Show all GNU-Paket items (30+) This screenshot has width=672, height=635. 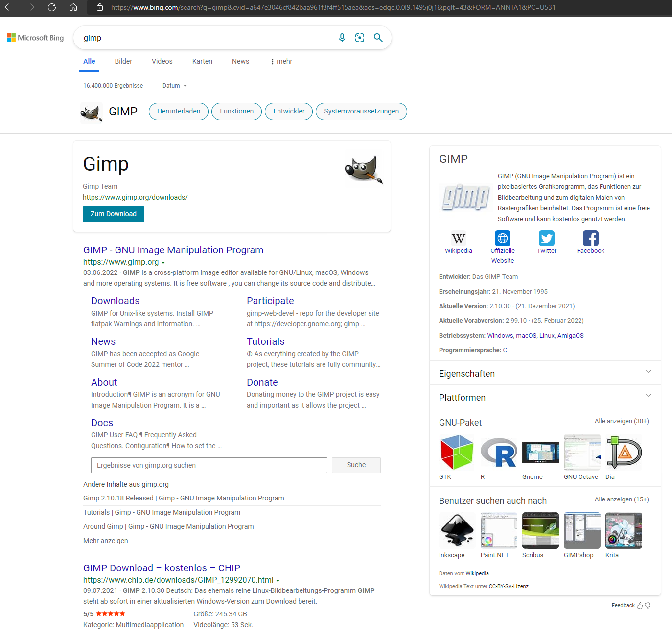622,421
